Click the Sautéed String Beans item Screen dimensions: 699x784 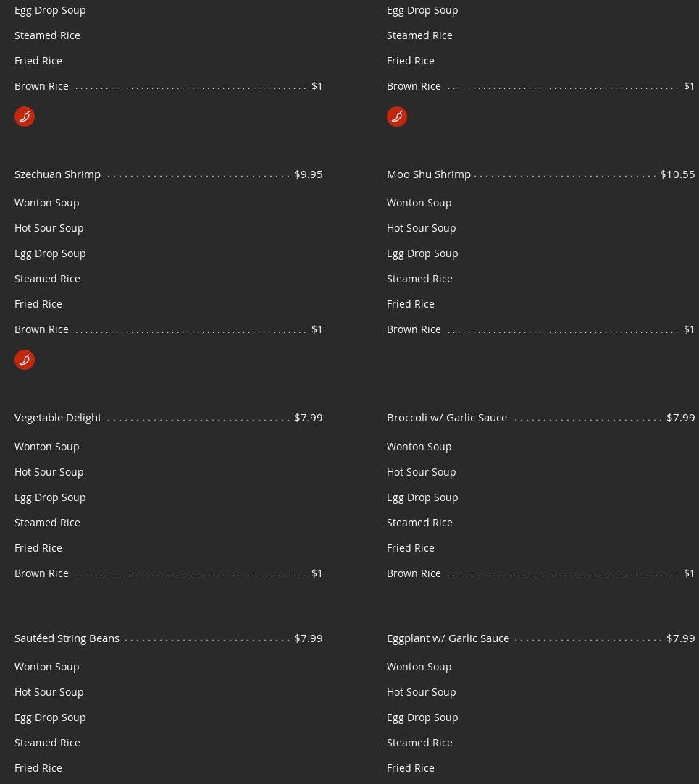[67, 638]
